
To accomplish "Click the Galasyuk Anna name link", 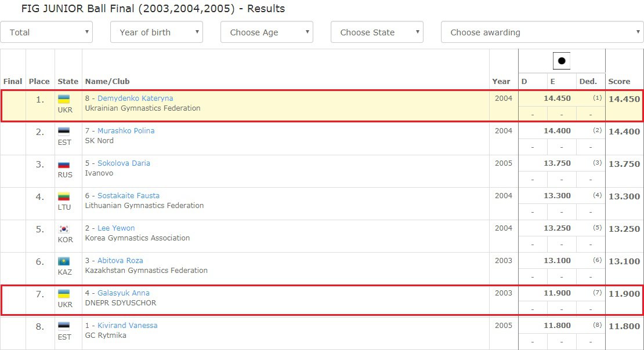I will pyautogui.click(x=123, y=293).
